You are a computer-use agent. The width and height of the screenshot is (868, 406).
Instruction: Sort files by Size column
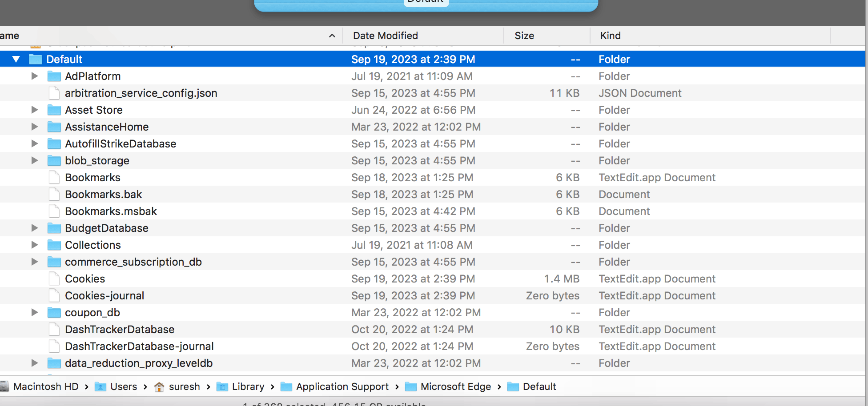point(525,35)
